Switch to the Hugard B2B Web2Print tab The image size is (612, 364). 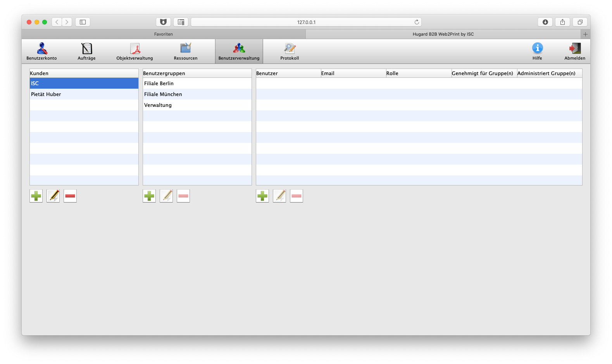(443, 34)
